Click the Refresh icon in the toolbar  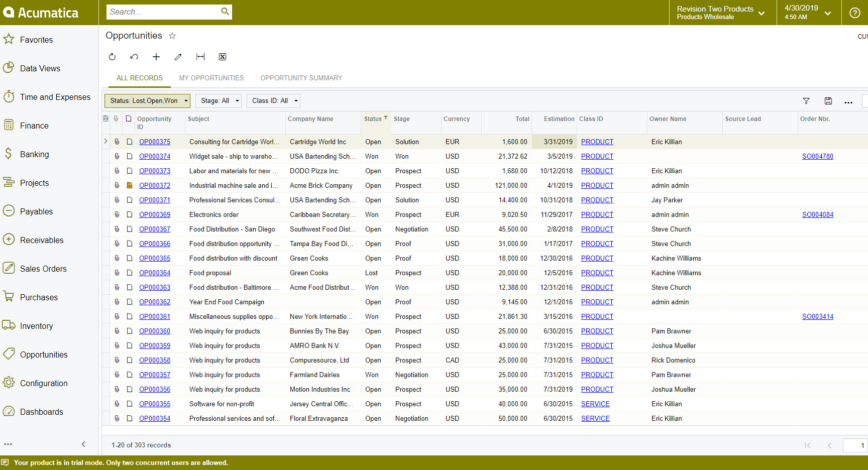coord(112,57)
